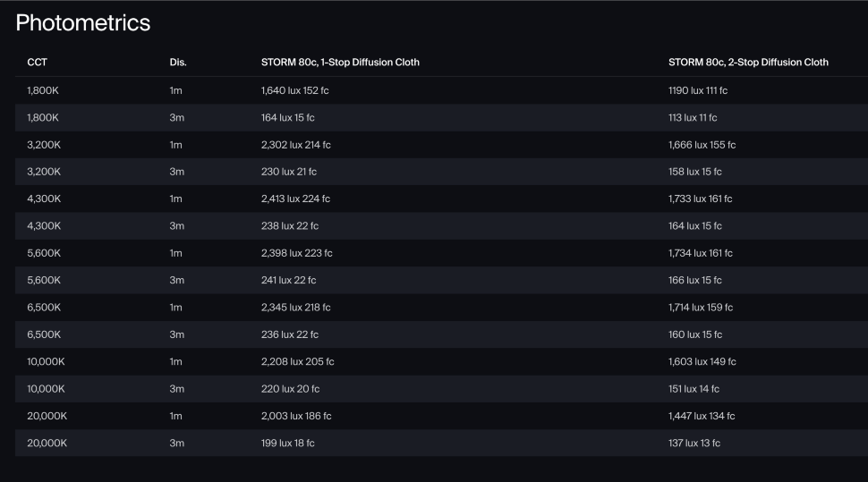Click the "241 lux 22 fc" value
868x482 pixels.
tap(288, 280)
